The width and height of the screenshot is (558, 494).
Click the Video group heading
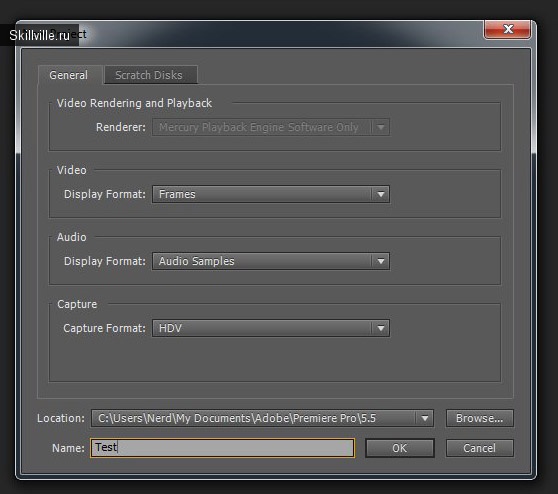tap(72, 170)
